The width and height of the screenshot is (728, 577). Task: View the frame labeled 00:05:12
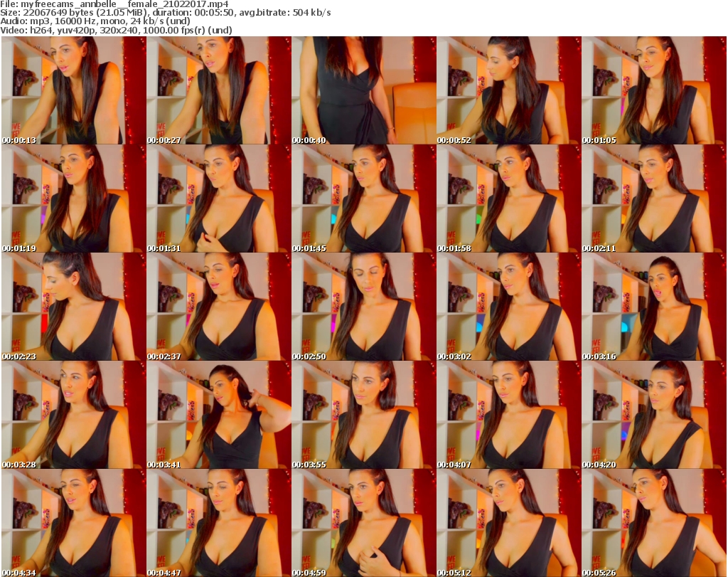(509, 523)
